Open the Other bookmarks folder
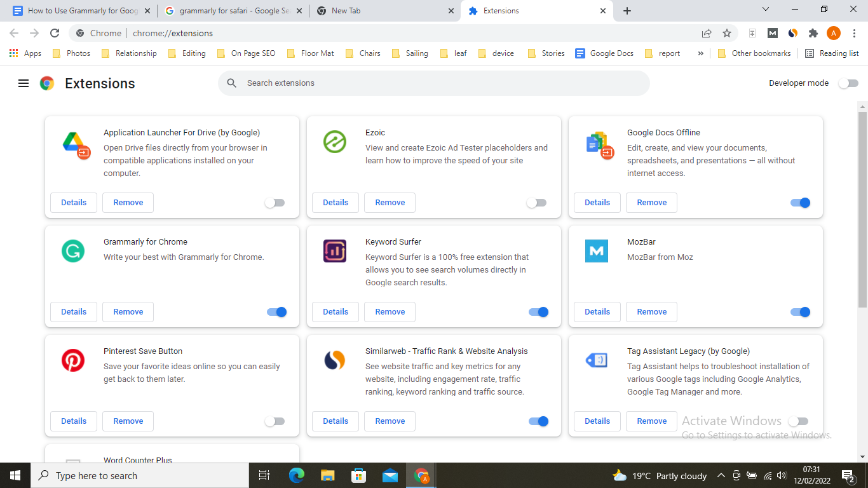This screenshot has height=488, width=868. 754,53
